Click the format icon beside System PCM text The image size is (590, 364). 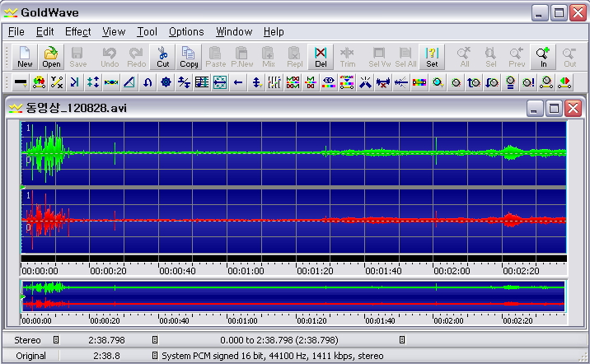click(154, 356)
